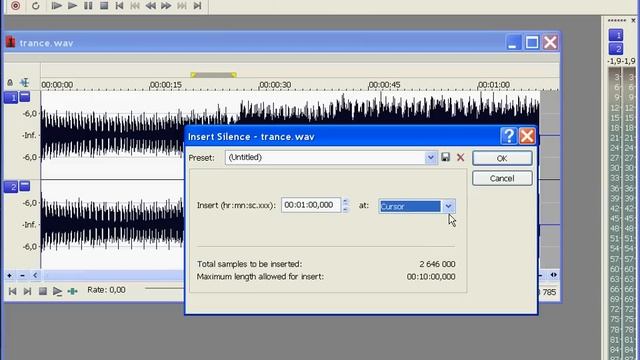Open the 'at' Cursor dropdown list
The image size is (640, 360).
click(x=417, y=207)
